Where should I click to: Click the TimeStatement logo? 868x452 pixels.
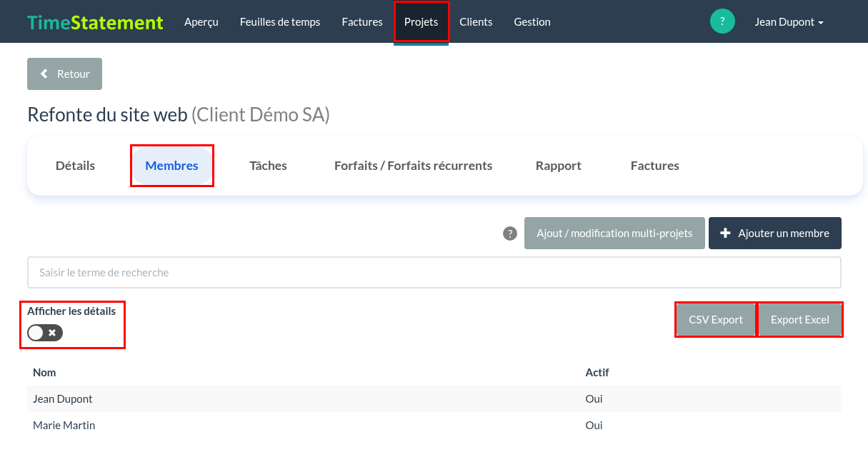click(x=95, y=22)
